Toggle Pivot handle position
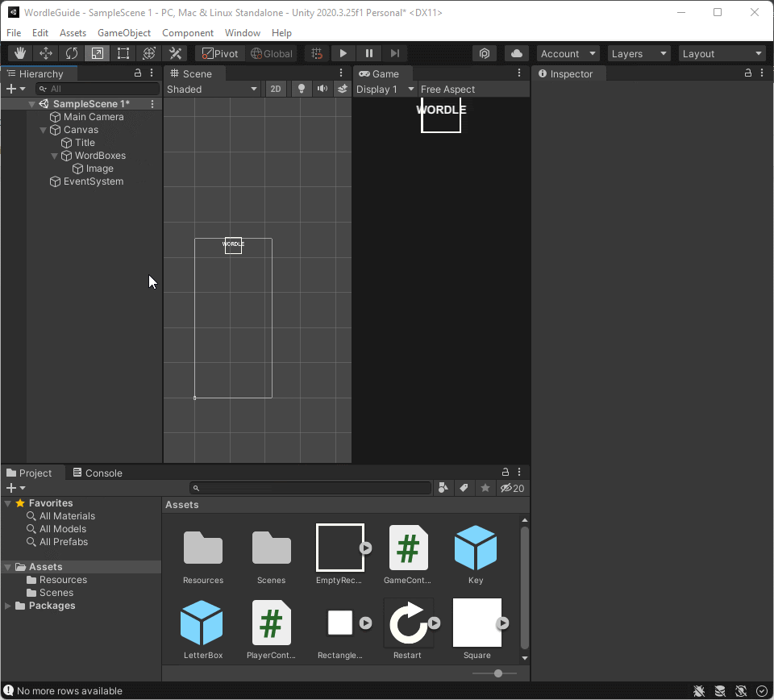 pyautogui.click(x=220, y=53)
